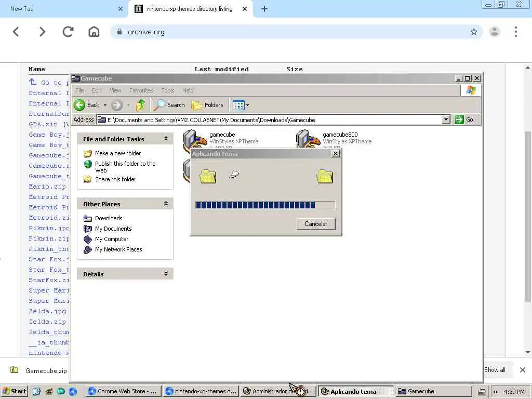This screenshot has height=399, width=532.
Task: Collapse the File and Folder Tasks panel
Action: (166, 138)
